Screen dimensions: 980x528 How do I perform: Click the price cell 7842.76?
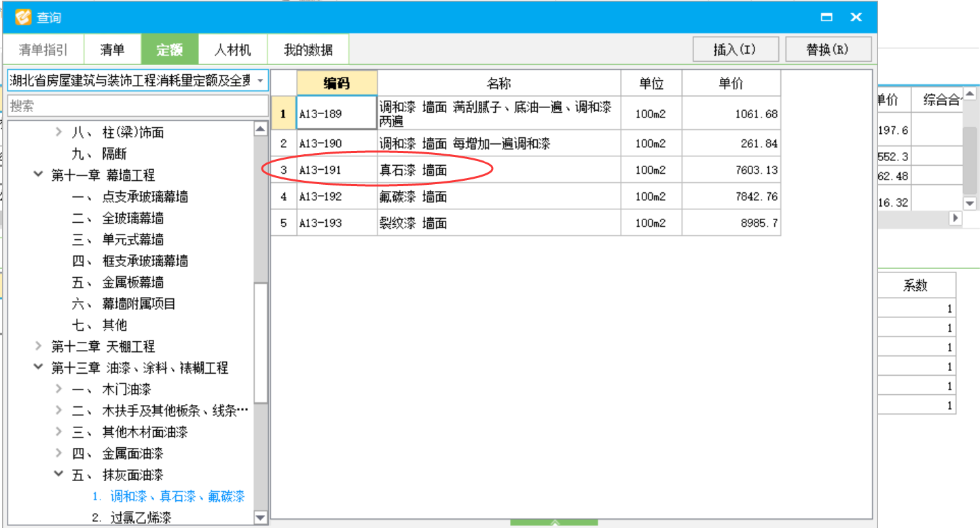point(731,197)
